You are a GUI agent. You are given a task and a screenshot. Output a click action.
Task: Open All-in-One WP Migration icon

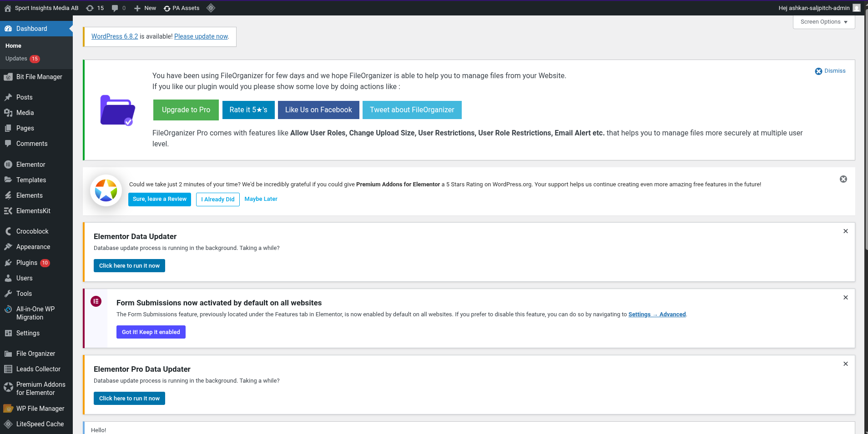point(8,309)
